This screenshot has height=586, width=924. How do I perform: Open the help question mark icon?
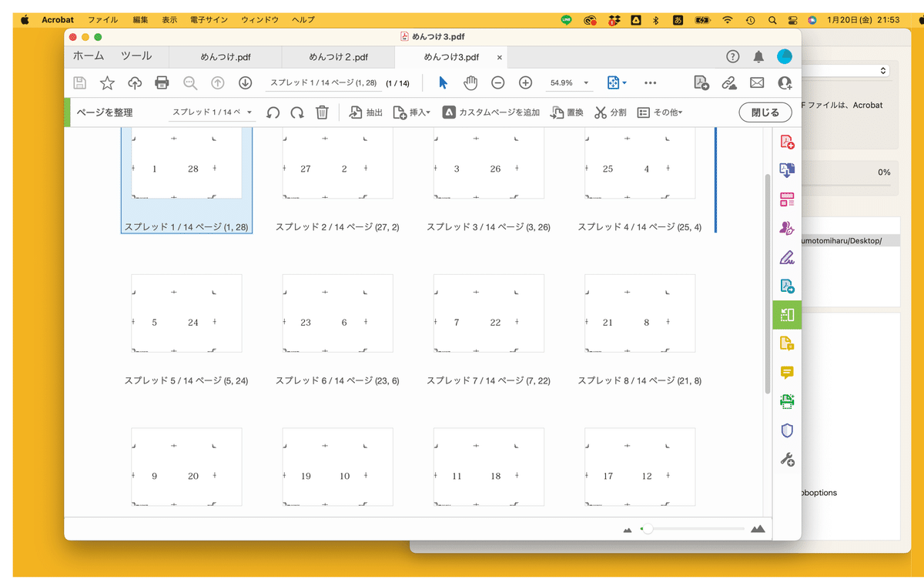(x=733, y=57)
